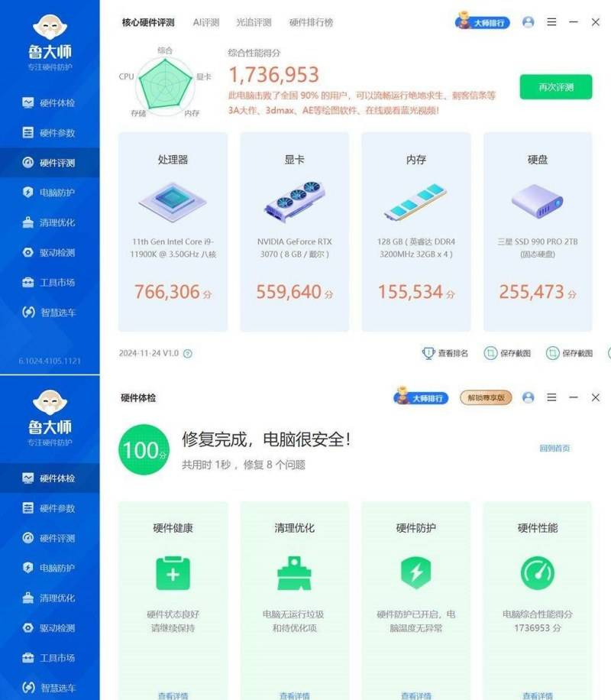Open 驱动检测 in the checkup window sidebar
This screenshot has height=700, width=611.
[49, 627]
